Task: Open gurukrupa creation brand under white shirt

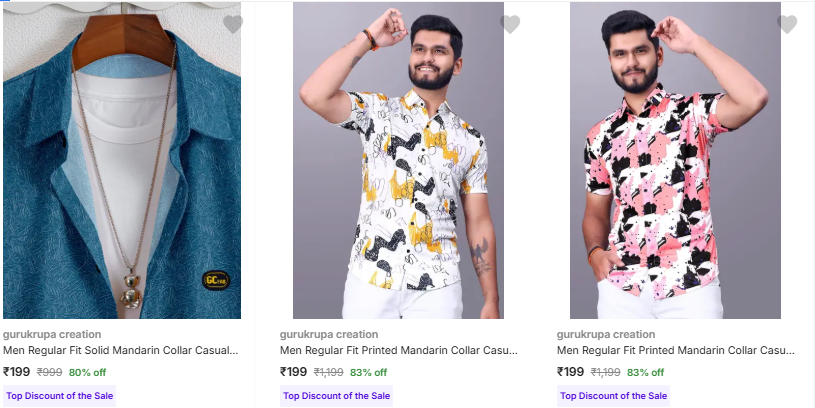Action: (329, 334)
